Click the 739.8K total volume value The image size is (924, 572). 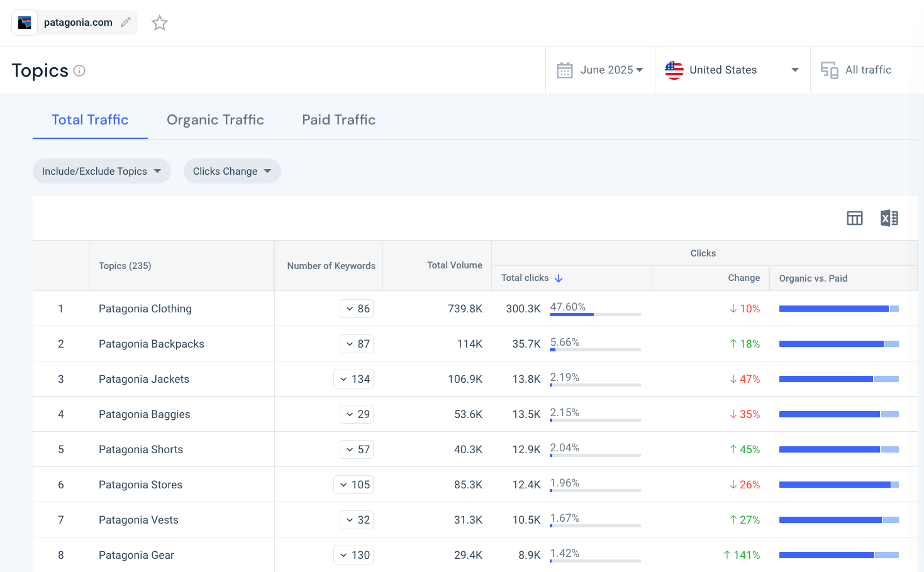click(x=465, y=309)
